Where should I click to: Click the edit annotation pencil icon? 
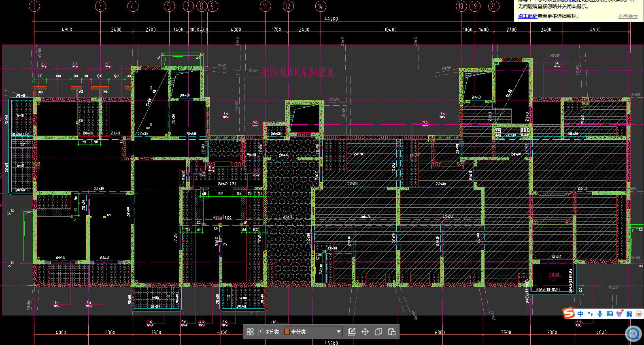(x=352, y=332)
